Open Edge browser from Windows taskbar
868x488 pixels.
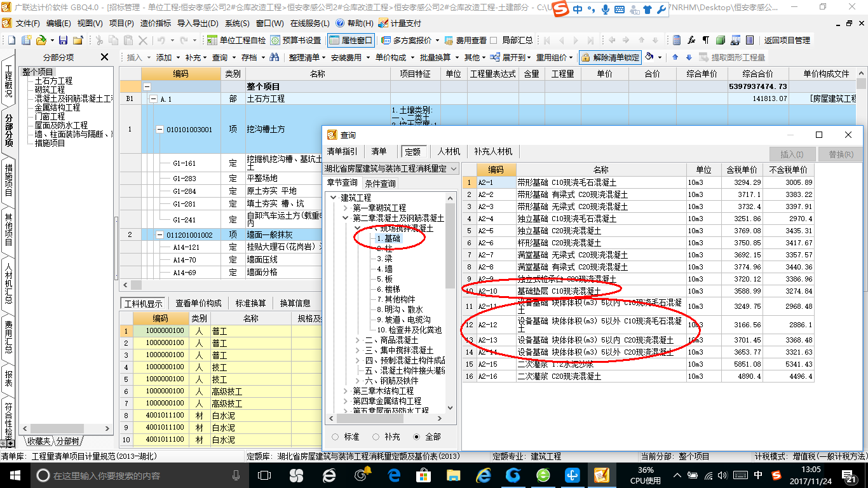395,475
